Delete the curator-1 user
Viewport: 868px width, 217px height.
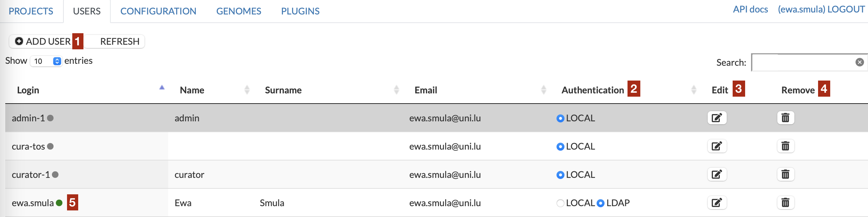[x=786, y=175]
